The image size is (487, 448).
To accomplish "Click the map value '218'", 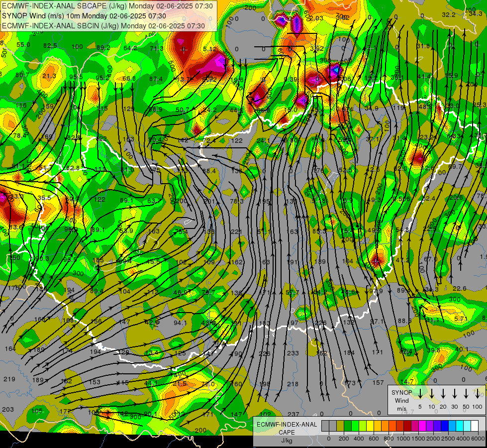I will click(292, 384).
